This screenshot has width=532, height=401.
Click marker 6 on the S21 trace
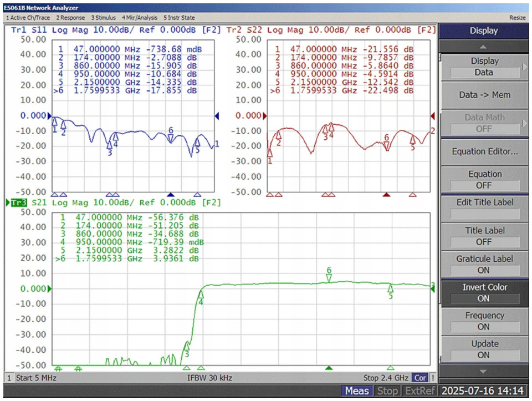pyautogui.click(x=329, y=278)
